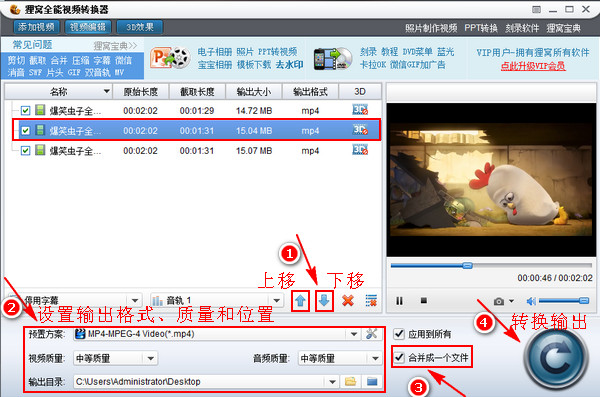
Task: Open the 微信GIF加广告 link
Action: [x=417, y=65]
